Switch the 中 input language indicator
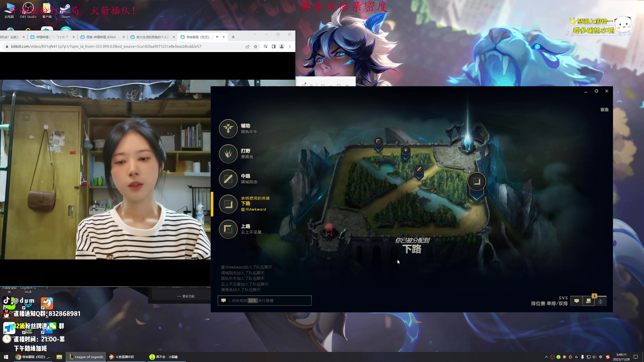Screen dimensions: 644x362 click(x=600, y=357)
